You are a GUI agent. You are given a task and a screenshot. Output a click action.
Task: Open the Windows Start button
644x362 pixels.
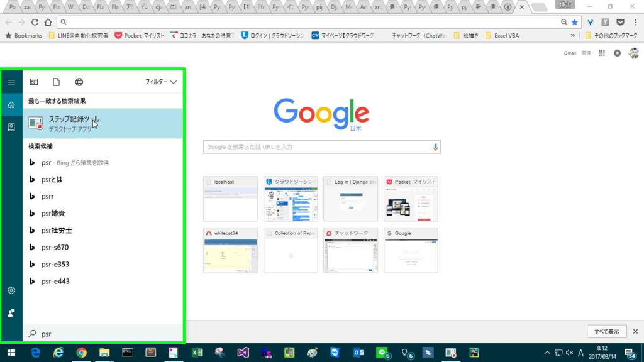point(11,353)
